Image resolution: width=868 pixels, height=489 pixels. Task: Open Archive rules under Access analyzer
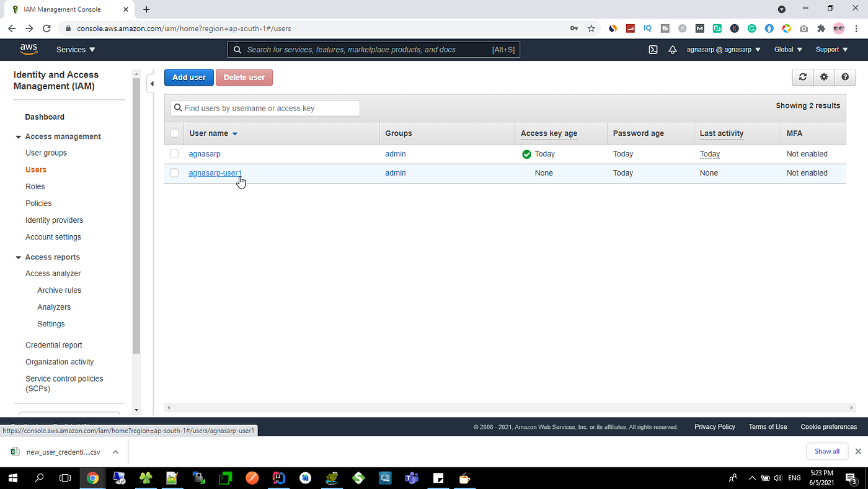pos(59,290)
